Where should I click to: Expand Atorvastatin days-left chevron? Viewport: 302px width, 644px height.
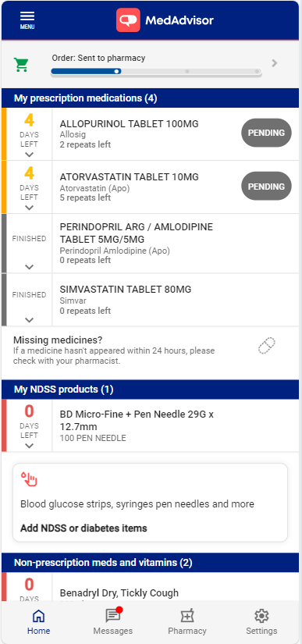pyautogui.click(x=29, y=208)
